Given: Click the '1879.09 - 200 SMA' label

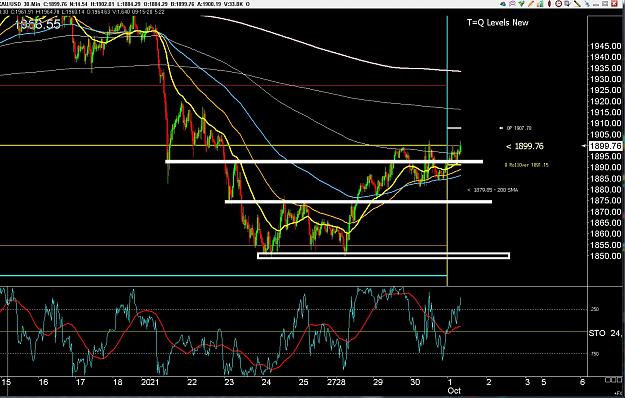Looking at the screenshot, I should 493,190.
